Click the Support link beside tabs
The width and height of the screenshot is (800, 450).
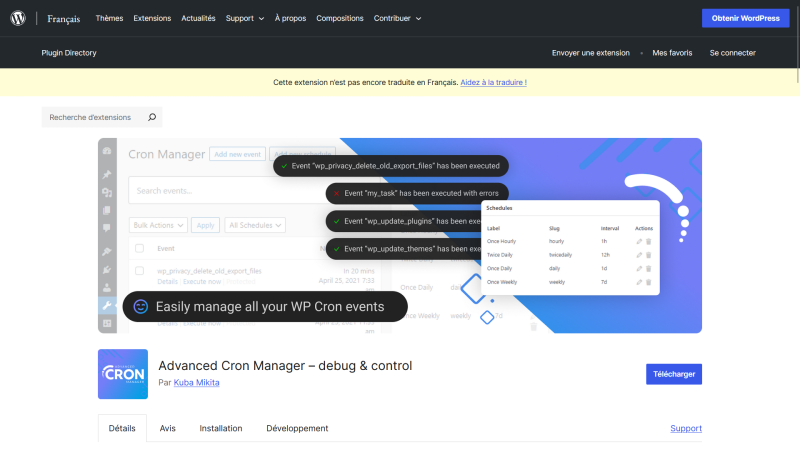click(686, 428)
